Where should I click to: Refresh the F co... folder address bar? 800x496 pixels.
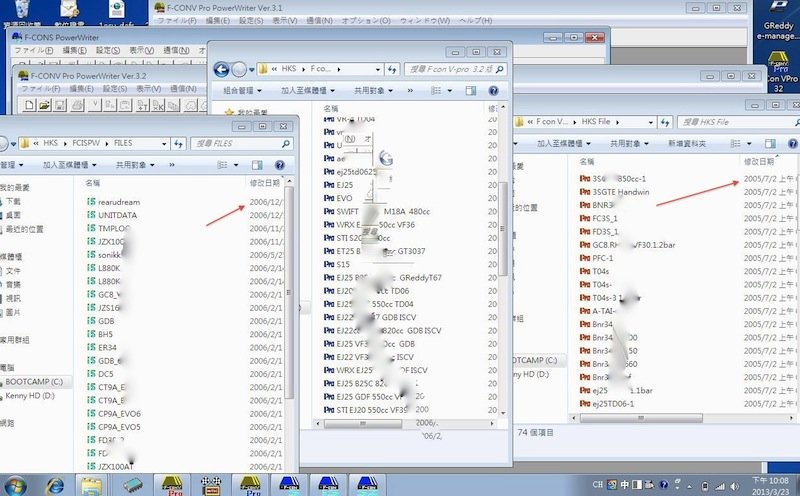392,69
